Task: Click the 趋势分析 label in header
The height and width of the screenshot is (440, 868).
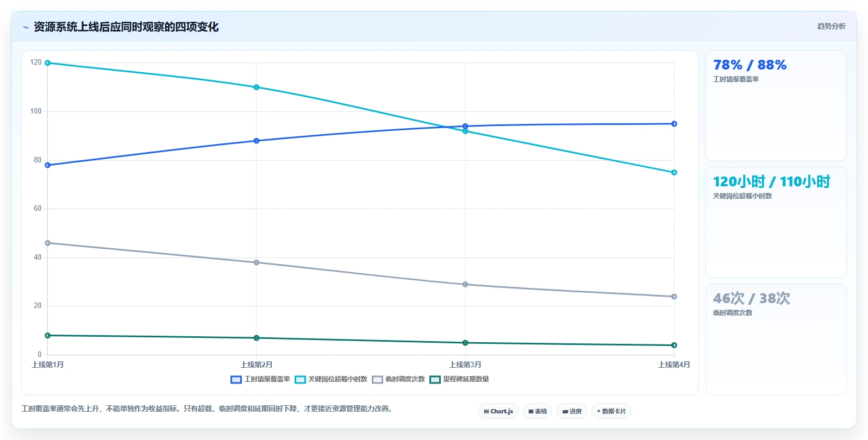Action: pos(831,26)
